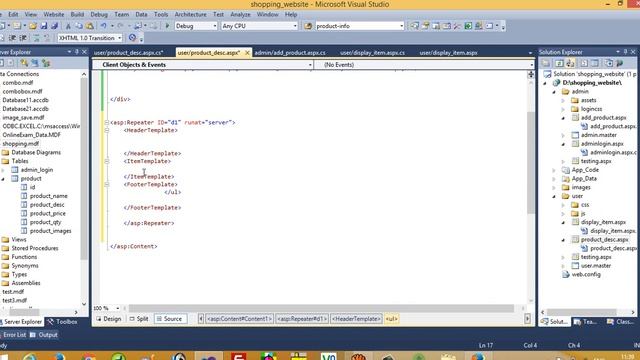Image resolution: width=640 pixels, height=360 pixels.
Task: Click the Open File toolbar icon
Action: (32, 26)
